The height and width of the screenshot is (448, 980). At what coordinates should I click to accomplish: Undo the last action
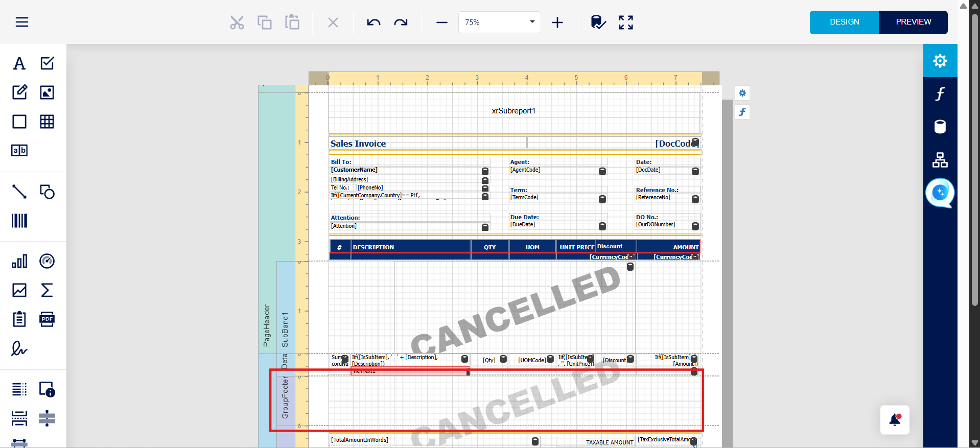(374, 22)
